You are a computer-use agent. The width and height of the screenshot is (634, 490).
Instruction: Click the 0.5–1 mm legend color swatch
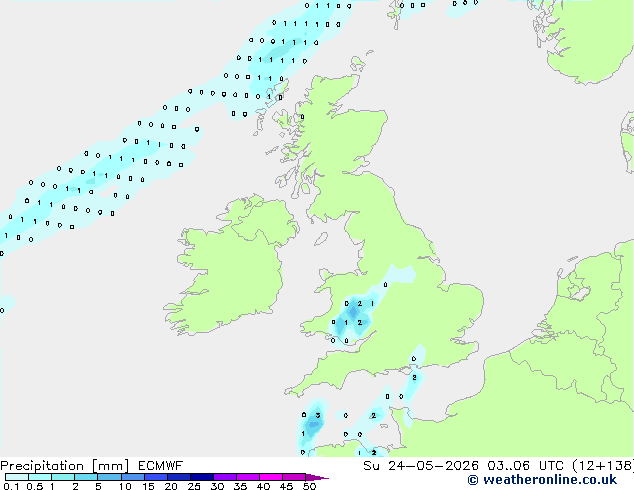[x=40, y=477]
